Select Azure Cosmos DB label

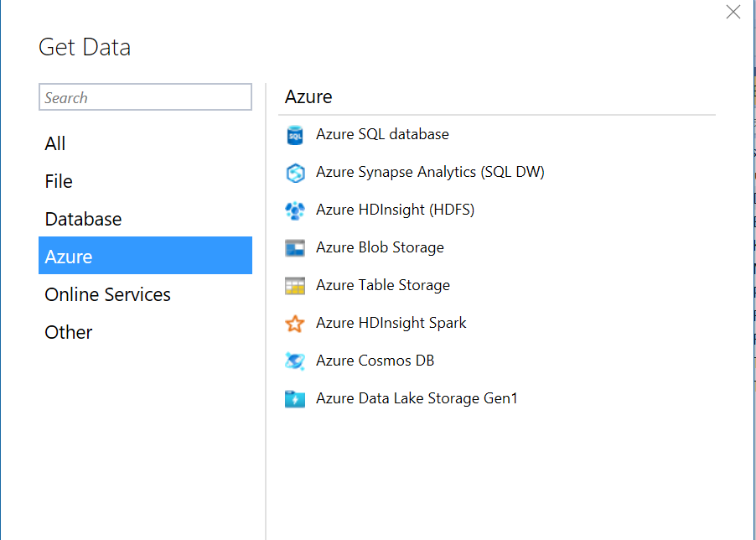[375, 361]
